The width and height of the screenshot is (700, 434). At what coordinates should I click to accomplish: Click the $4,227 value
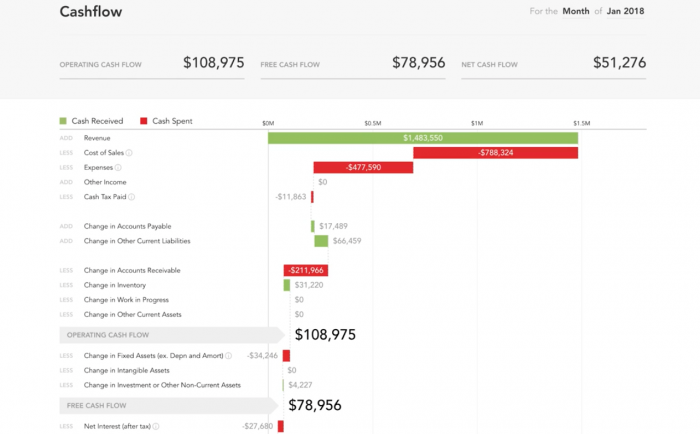(300, 385)
